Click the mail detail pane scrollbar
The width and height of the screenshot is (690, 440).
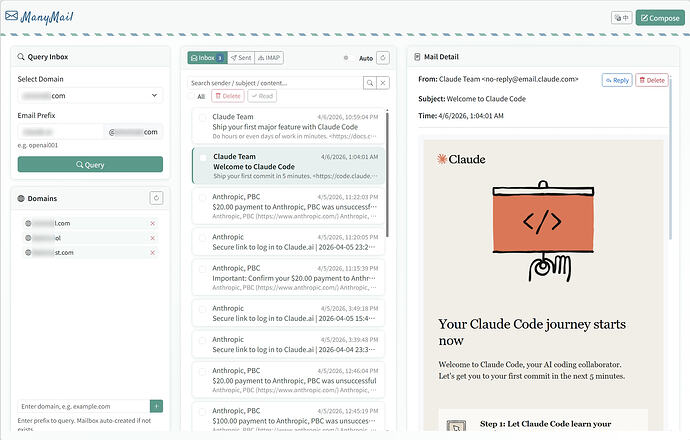pos(670,158)
